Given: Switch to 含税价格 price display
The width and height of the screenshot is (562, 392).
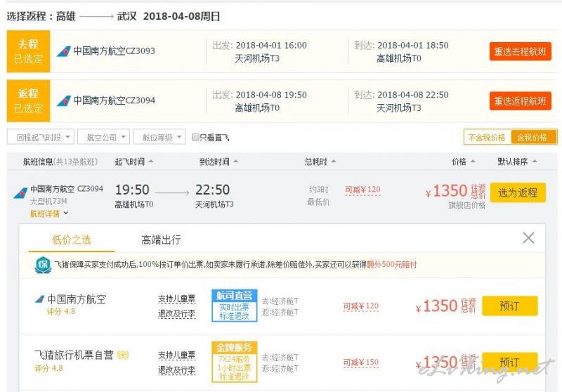Looking at the screenshot, I should pos(533,137).
